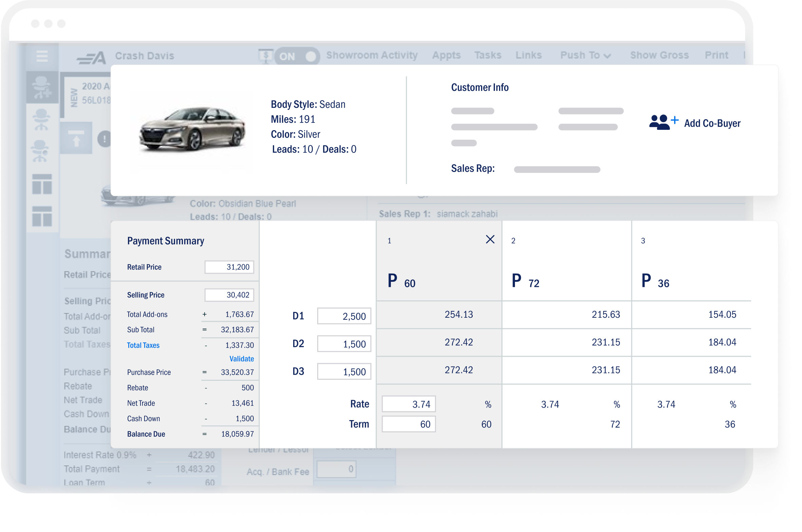802x532 pixels.
Task: Edit the D1 down payment field
Action: click(344, 316)
